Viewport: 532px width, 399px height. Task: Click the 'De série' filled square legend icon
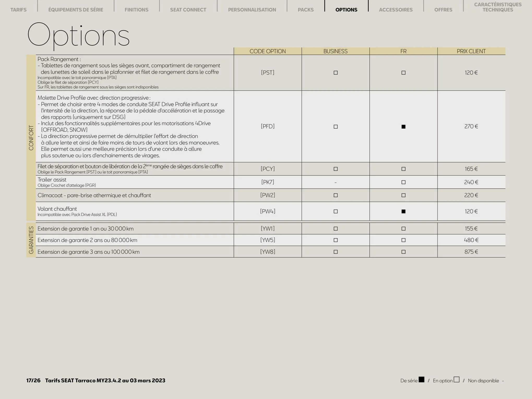point(421,379)
